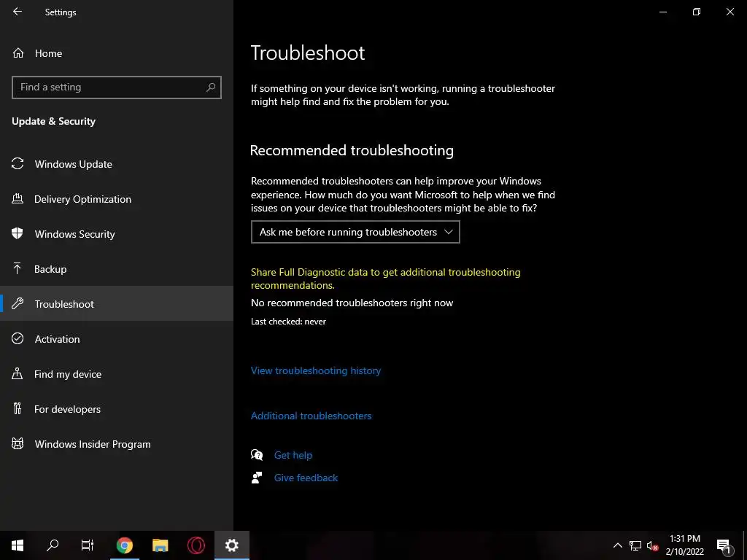Go to the Home settings page
This screenshot has height=560, width=747.
point(117,53)
